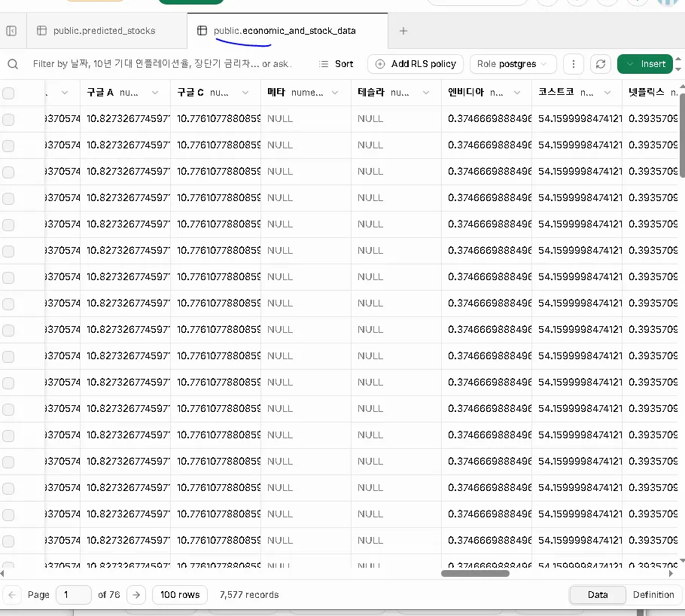
Task: Go to the next page arrow
Action: point(136,595)
